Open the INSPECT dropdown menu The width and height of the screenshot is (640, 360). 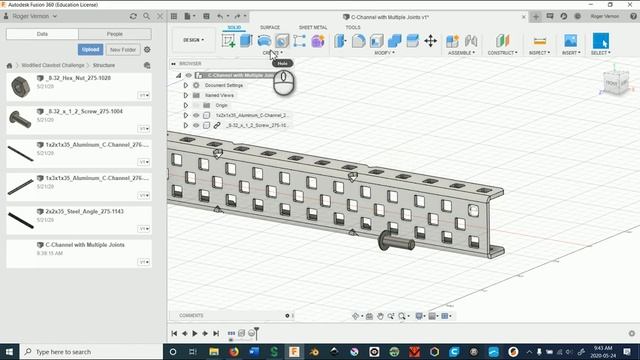[540, 53]
